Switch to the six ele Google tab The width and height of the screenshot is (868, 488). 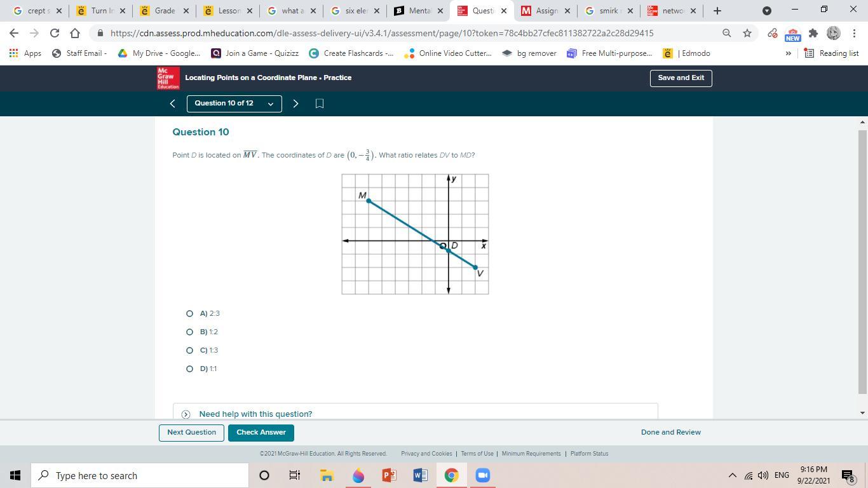[x=356, y=11]
